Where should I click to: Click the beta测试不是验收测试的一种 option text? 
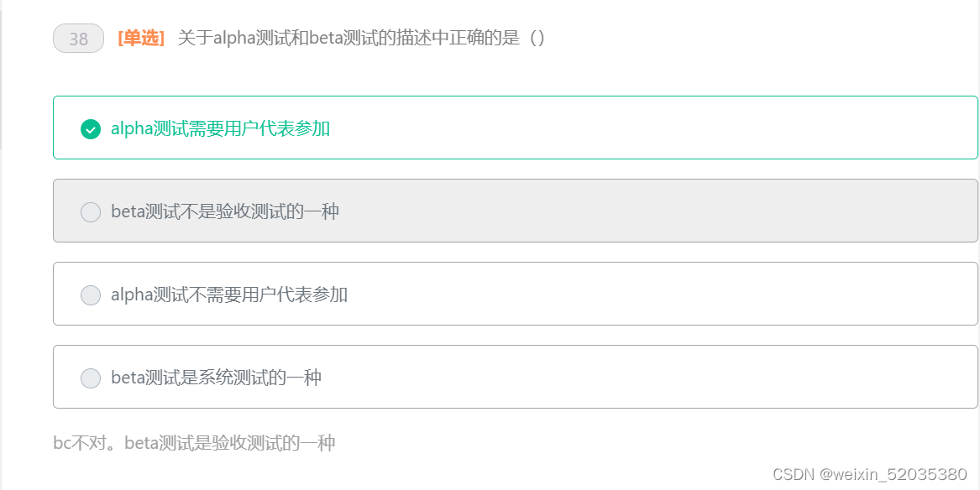click(225, 212)
